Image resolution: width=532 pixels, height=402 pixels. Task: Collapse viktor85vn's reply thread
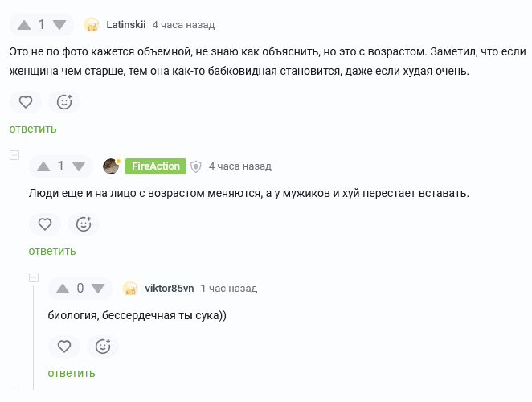[34, 277]
